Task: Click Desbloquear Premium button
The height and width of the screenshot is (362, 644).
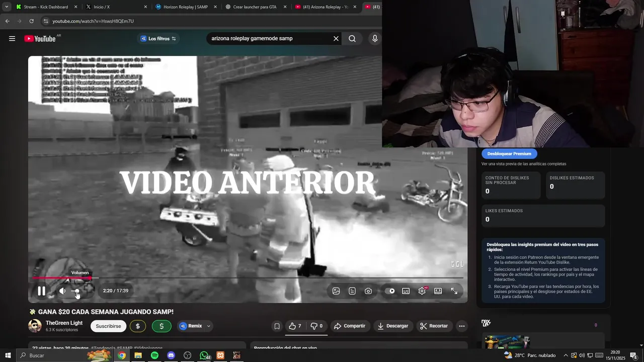Action: pos(509,154)
